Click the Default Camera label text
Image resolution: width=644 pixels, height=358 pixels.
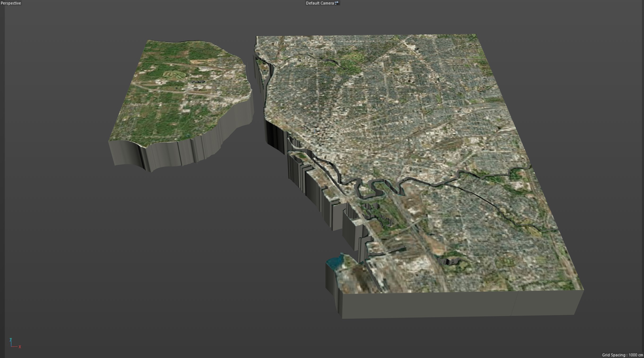pyautogui.click(x=320, y=3)
